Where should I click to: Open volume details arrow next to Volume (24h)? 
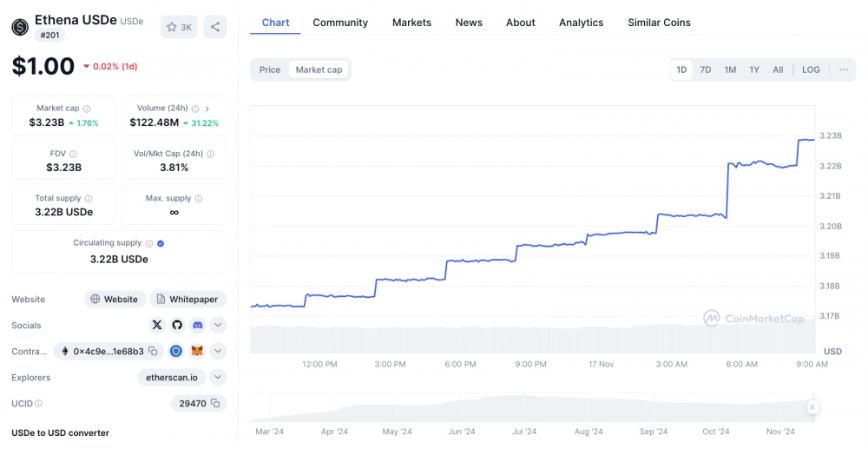207,109
